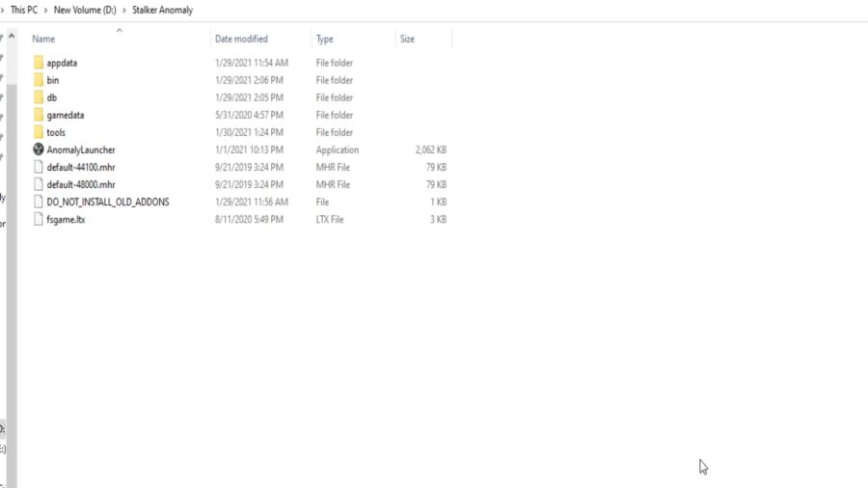The image size is (868, 488).
Task: Click the 1/30/2021 1:24 PM date cell
Action: 249,132
